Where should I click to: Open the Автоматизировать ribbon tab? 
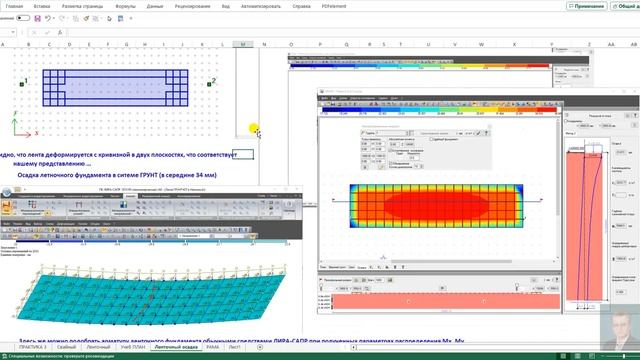click(x=261, y=6)
